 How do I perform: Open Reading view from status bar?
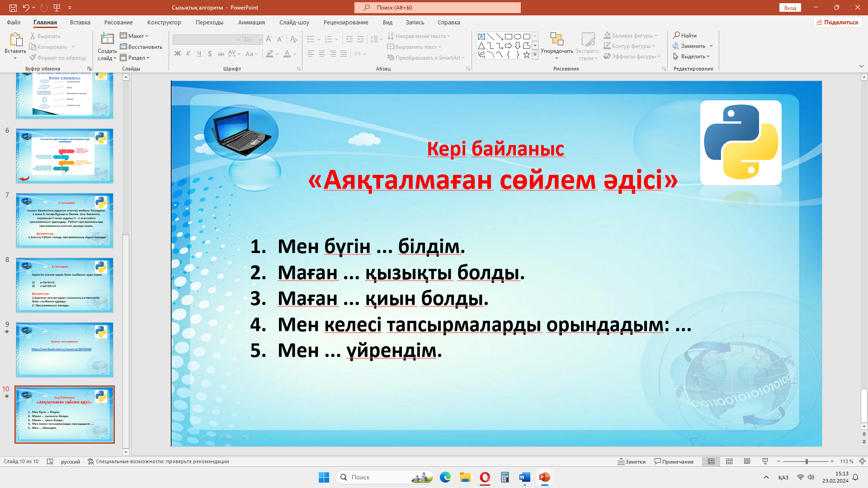747,461
